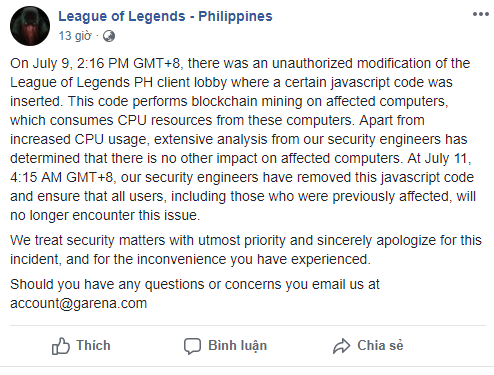Viewport: 494px width, 375px height.
Task: Click the 'incident, and for the inconvenience' line
Action: [x=190, y=259]
